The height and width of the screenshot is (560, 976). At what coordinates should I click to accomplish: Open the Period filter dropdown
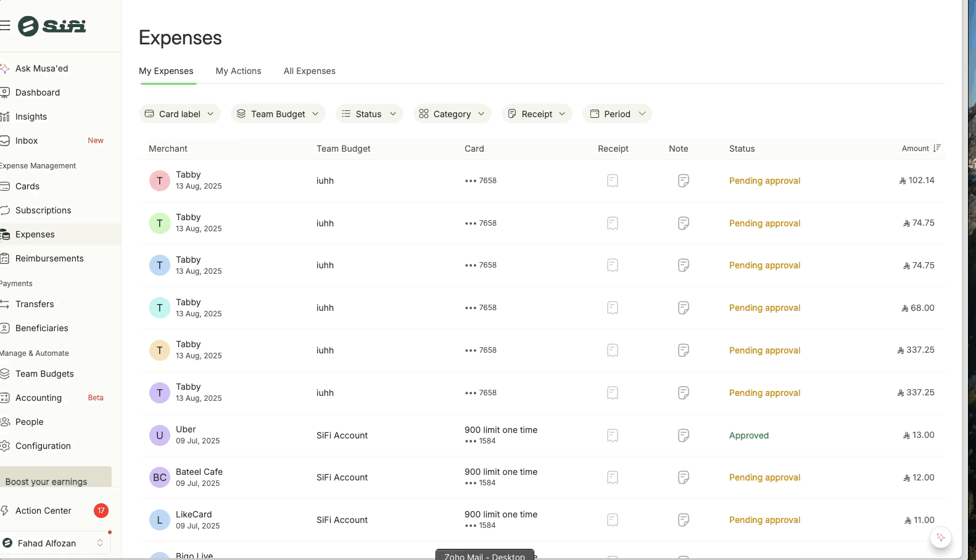click(x=617, y=114)
